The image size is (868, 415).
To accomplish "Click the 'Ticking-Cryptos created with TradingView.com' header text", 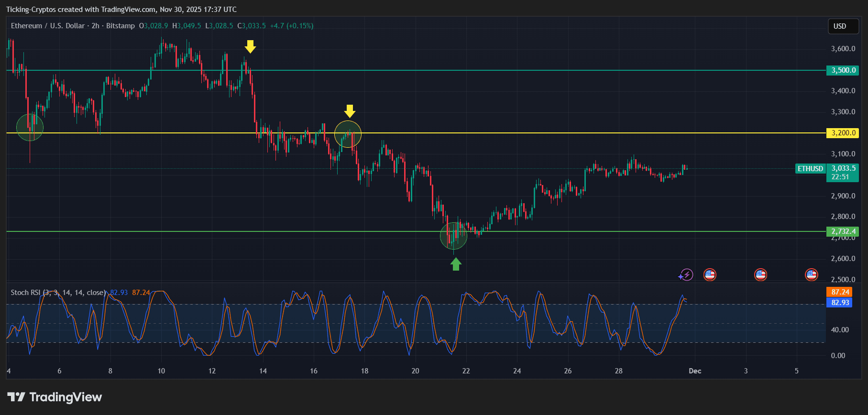I will [x=81, y=10].
